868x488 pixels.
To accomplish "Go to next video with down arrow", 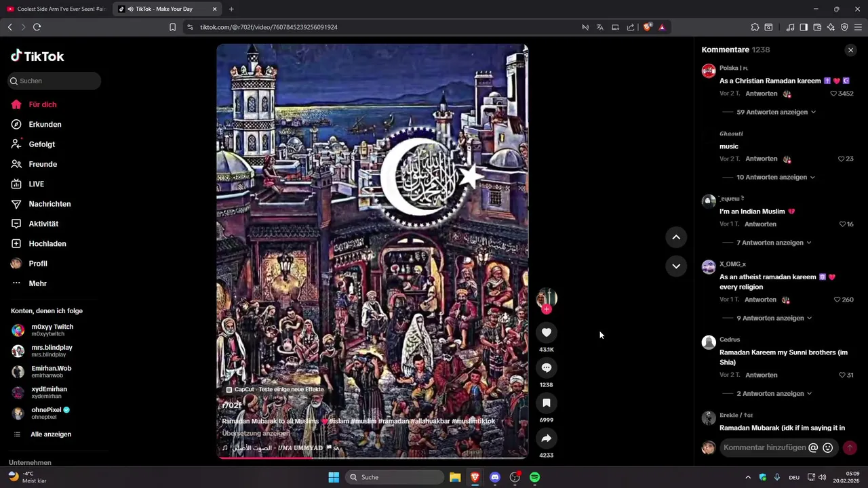I will pyautogui.click(x=676, y=266).
